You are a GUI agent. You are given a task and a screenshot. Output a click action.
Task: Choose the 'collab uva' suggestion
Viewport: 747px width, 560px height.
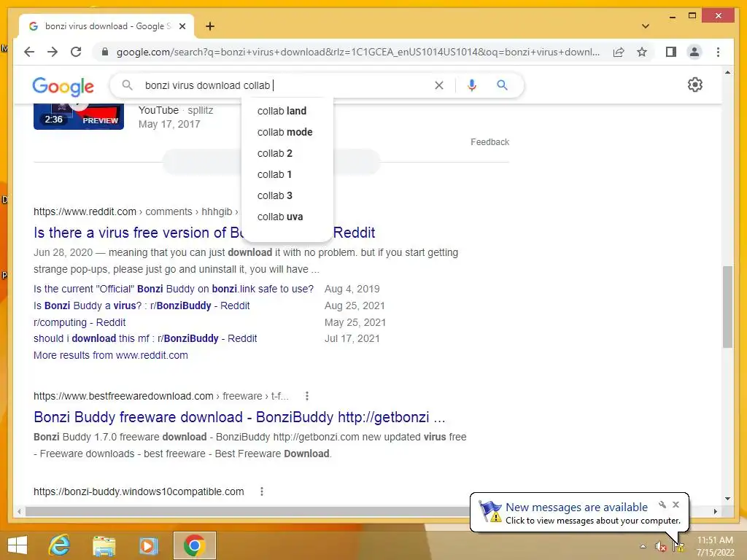coord(280,217)
